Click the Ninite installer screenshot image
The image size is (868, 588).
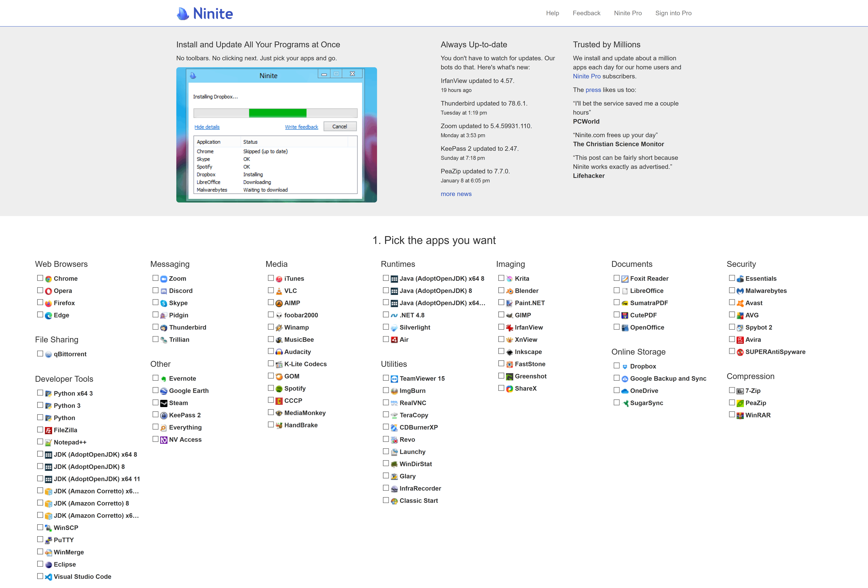point(276,135)
